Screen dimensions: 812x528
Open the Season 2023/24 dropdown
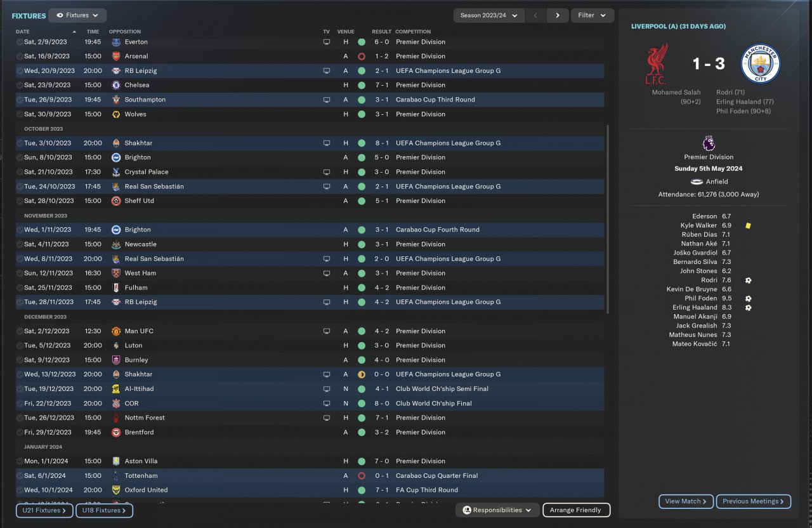(488, 15)
